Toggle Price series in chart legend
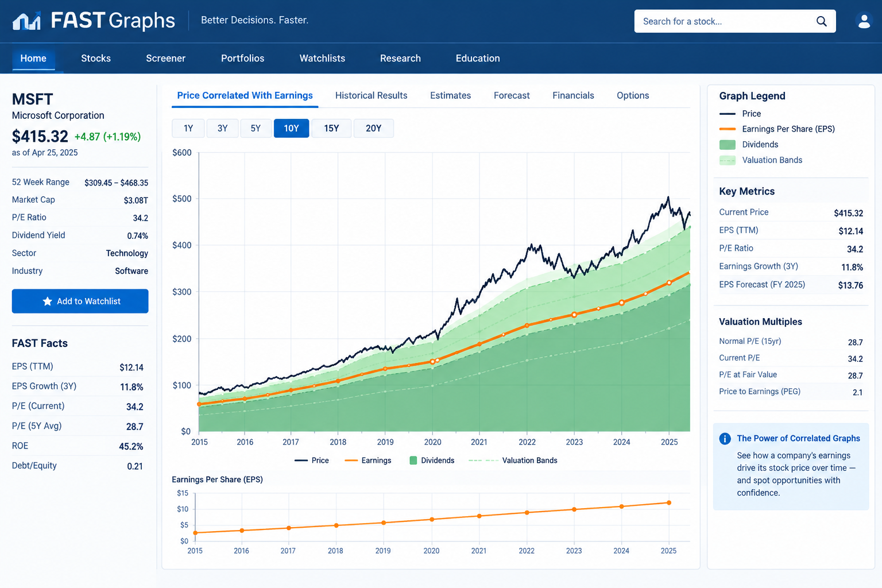 312,461
